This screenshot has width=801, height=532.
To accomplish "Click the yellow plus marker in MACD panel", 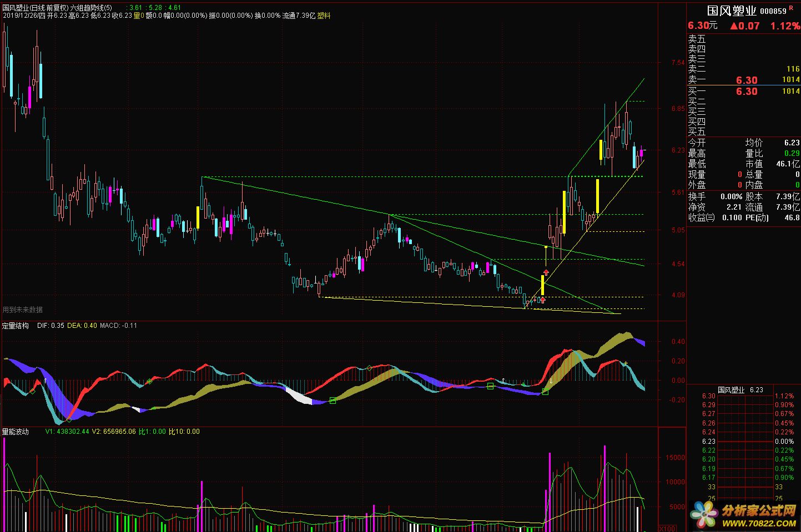I will (626, 363).
